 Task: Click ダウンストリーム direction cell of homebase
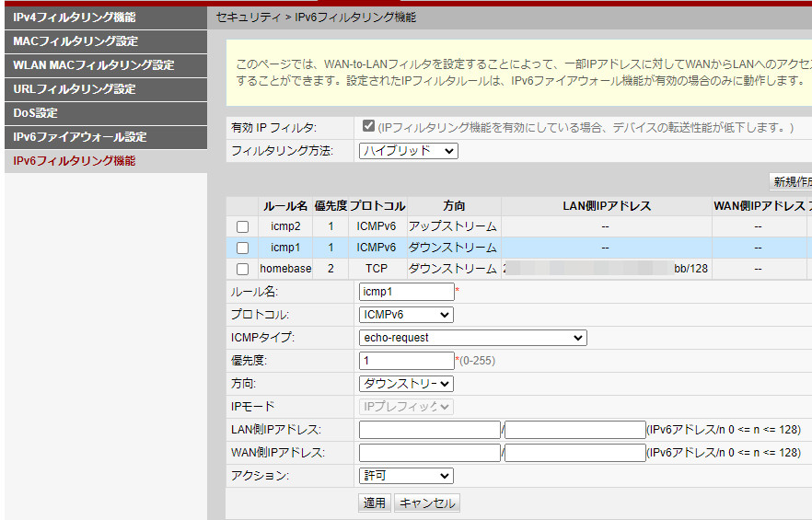454,269
